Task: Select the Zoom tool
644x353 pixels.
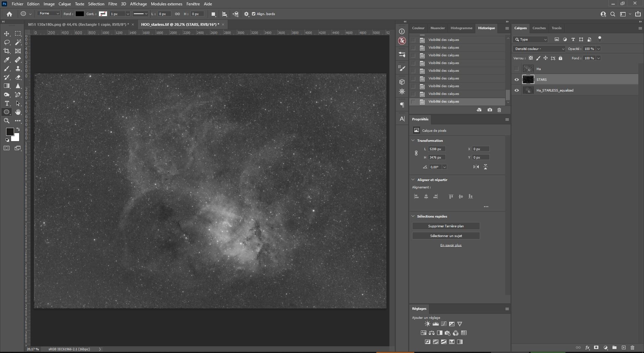Action: tap(7, 121)
